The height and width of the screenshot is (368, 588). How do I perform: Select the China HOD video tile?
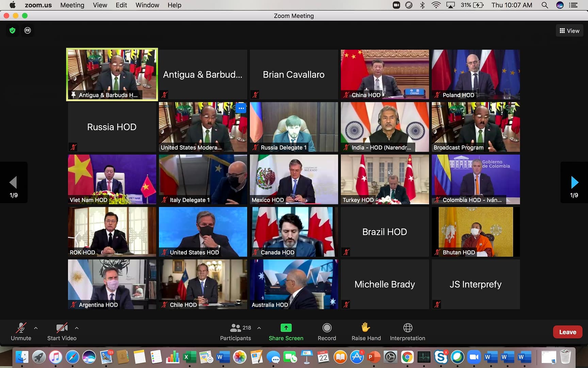385,74
